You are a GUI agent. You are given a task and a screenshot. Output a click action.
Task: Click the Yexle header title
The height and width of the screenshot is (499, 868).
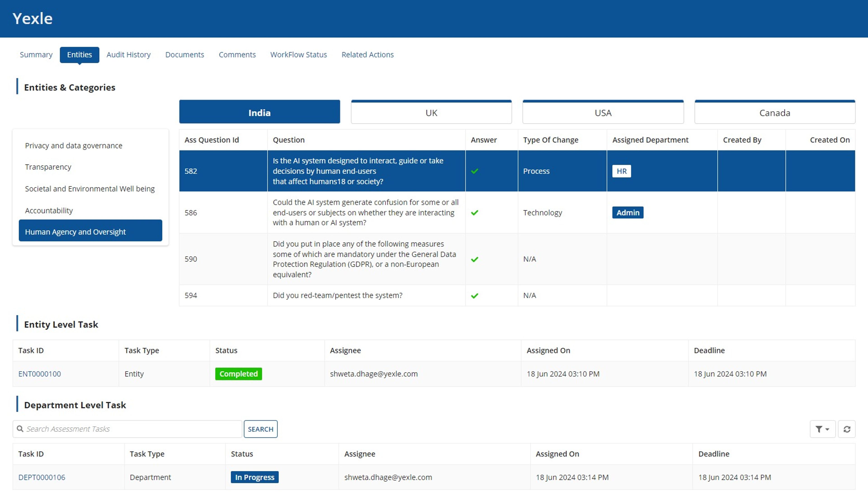[x=33, y=19]
